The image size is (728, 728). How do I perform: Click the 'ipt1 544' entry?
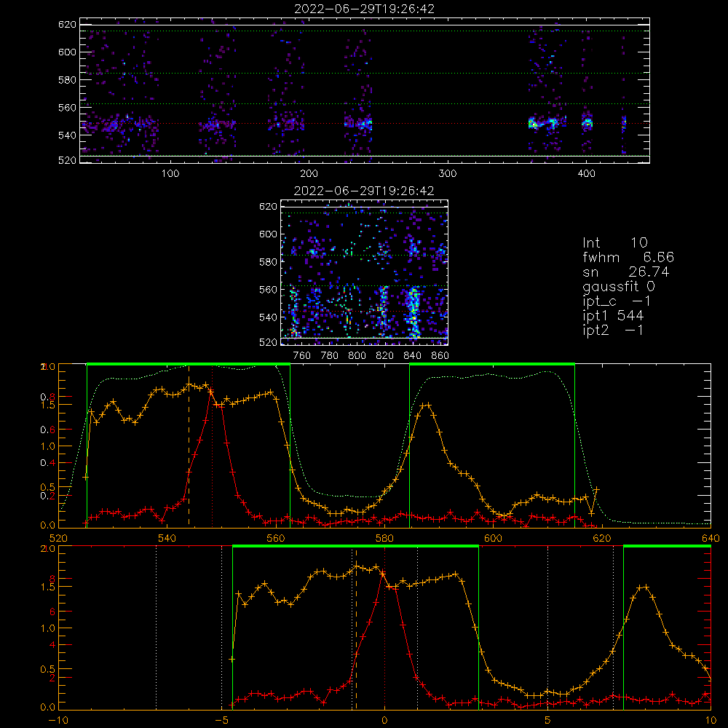(613, 316)
